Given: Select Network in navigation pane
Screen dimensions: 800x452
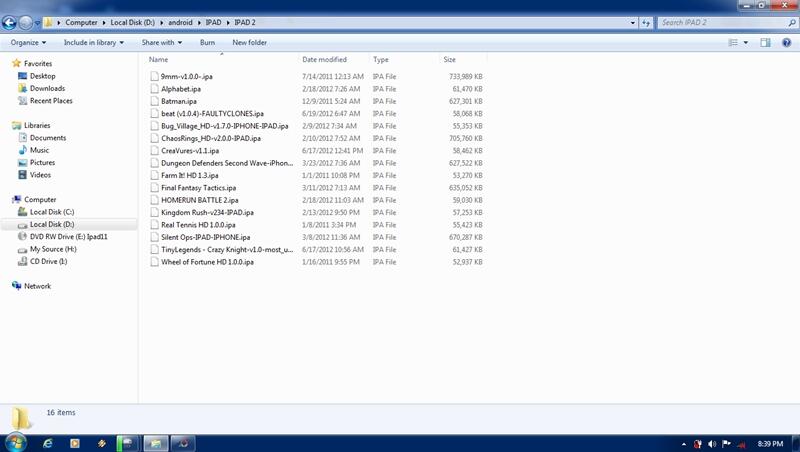Looking at the screenshot, I should point(37,286).
